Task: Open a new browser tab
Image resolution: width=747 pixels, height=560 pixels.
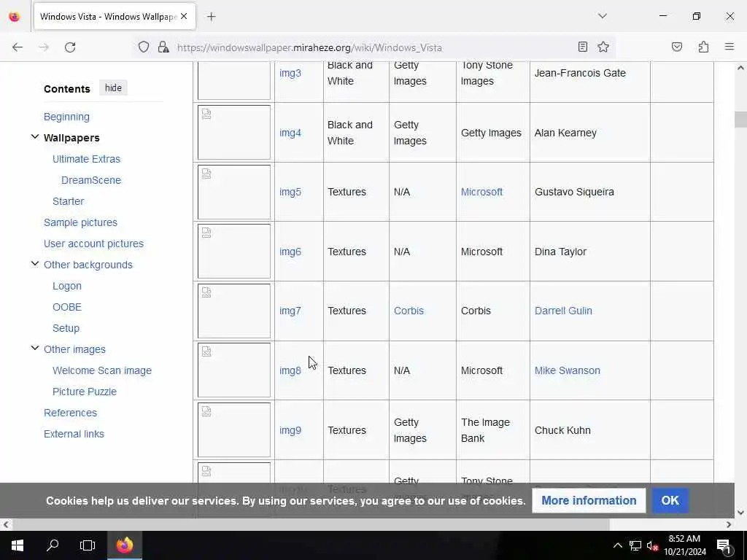Action: (212, 17)
